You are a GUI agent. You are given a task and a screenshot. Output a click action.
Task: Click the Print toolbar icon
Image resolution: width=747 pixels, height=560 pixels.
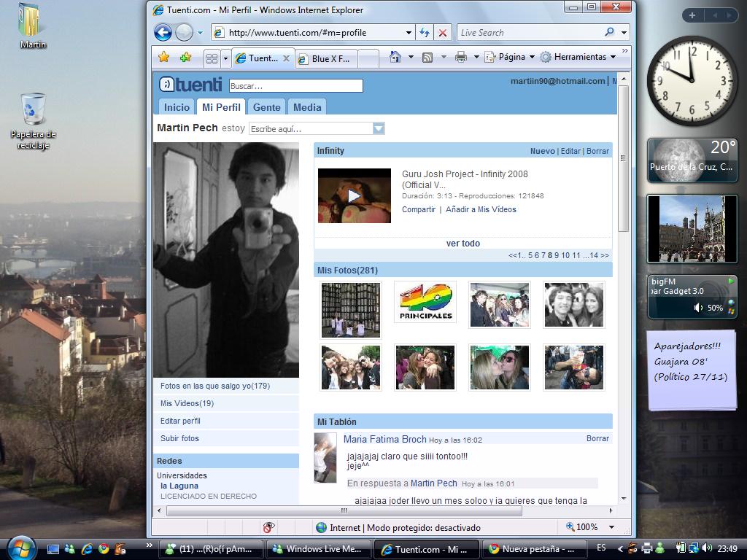(x=460, y=57)
